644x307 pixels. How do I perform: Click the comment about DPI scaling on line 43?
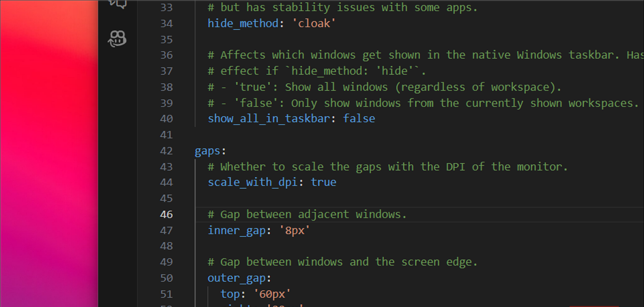pyautogui.click(x=386, y=167)
